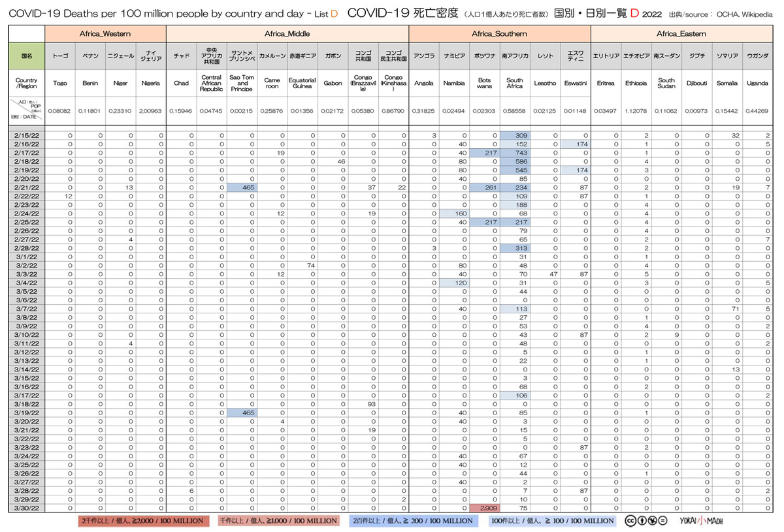Click the Lesotho English column header

(x=544, y=84)
